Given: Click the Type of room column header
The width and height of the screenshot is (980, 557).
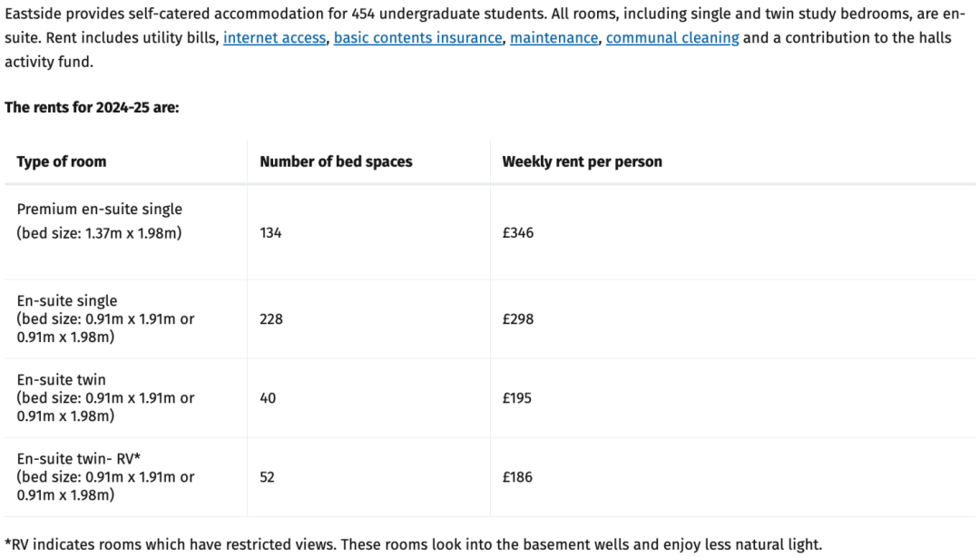Looking at the screenshot, I should click(x=62, y=161).
